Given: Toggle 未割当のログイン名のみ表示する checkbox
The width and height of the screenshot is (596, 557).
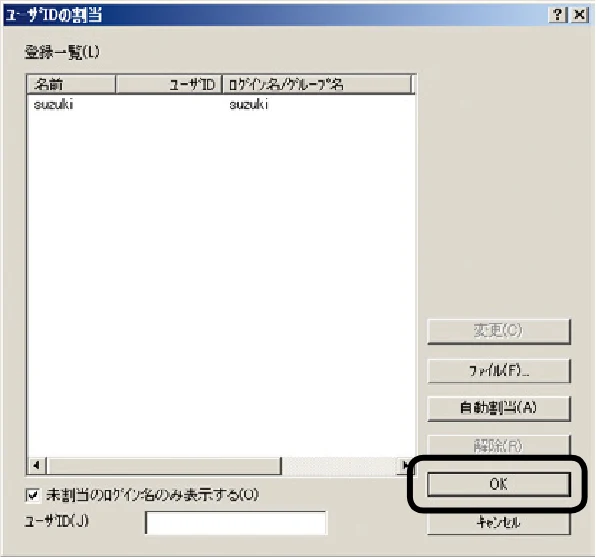Looking at the screenshot, I should pos(33,495).
